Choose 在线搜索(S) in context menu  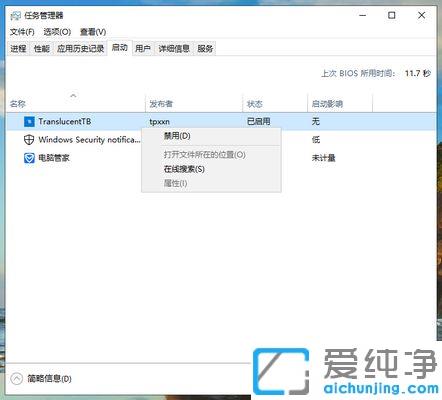pos(211,169)
